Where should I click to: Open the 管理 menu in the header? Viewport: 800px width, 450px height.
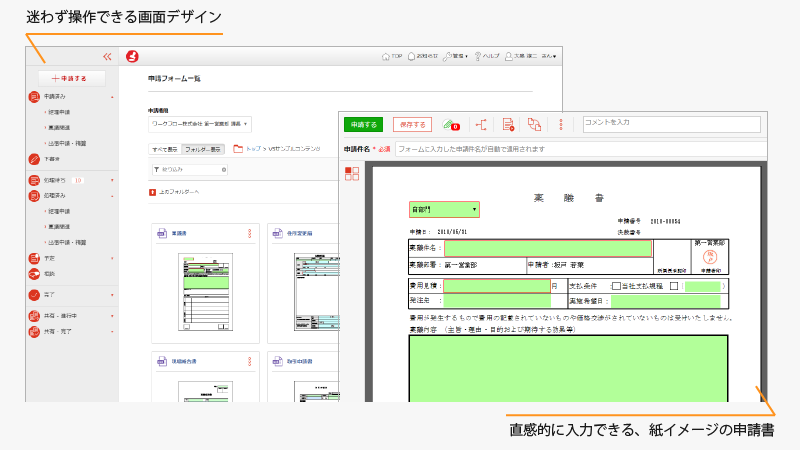455,57
